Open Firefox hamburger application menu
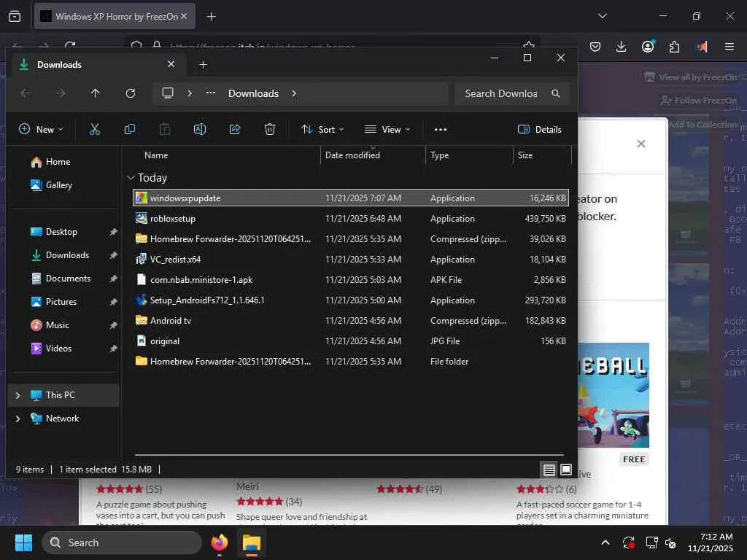Screen dimensions: 747x560 pyautogui.click(x=729, y=46)
